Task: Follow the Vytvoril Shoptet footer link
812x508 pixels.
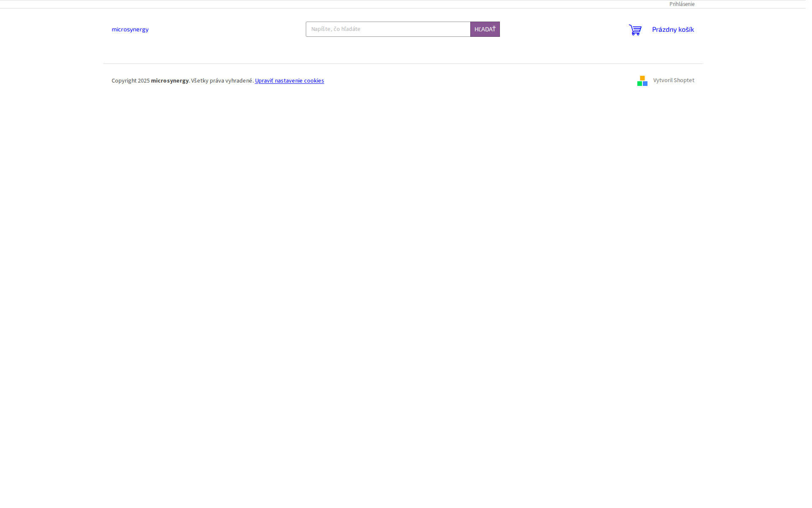Action: pyautogui.click(x=673, y=80)
